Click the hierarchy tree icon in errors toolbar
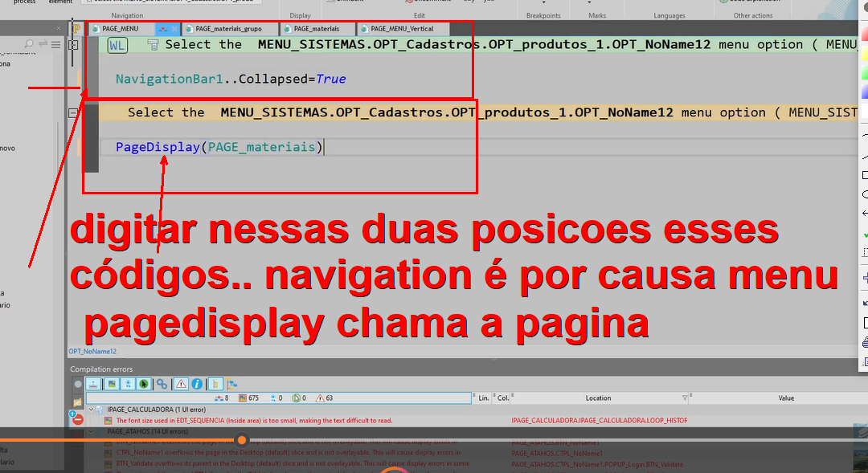 pos(232,384)
